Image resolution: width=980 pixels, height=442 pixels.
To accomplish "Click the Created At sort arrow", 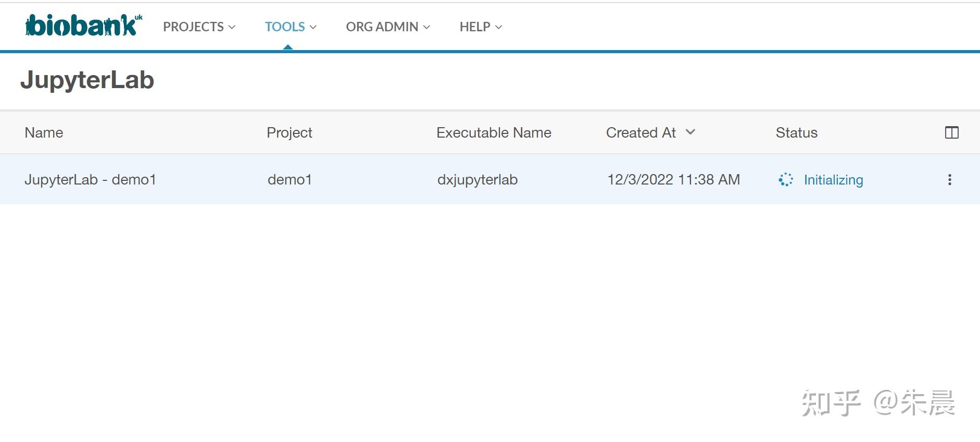I will pos(690,132).
